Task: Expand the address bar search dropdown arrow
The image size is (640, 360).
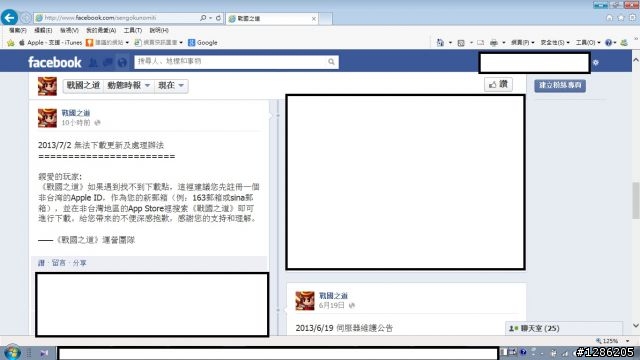Action: pos(210,18)
